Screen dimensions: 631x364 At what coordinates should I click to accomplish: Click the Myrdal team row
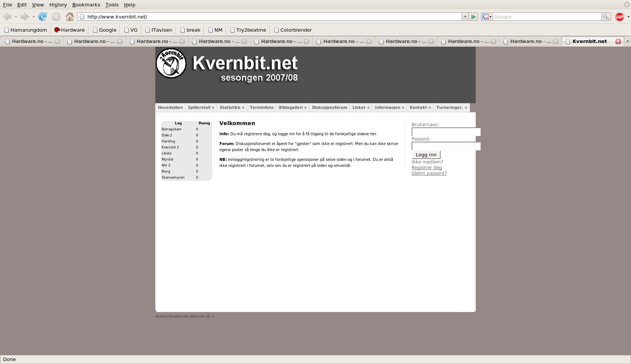pos(186,159)
